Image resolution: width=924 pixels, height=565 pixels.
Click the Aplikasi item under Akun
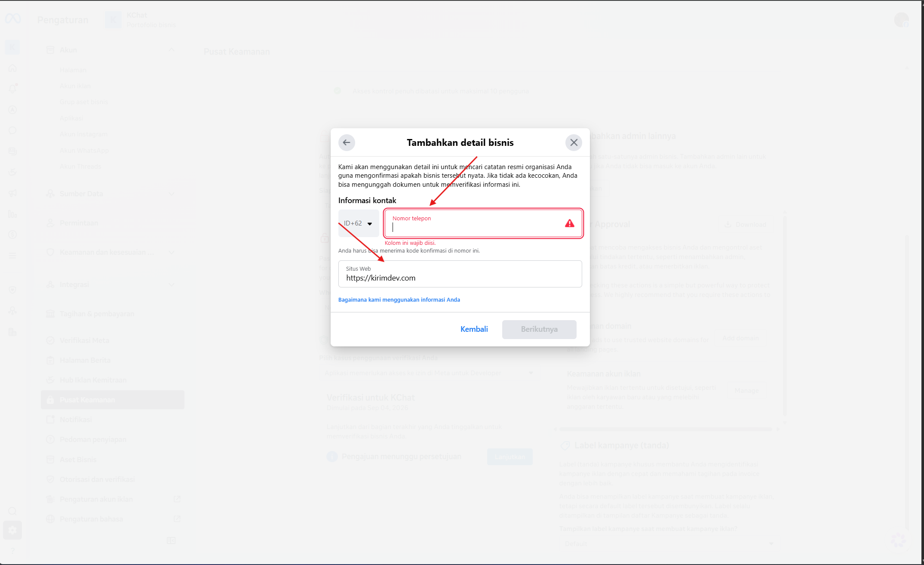tap(71, 118)
